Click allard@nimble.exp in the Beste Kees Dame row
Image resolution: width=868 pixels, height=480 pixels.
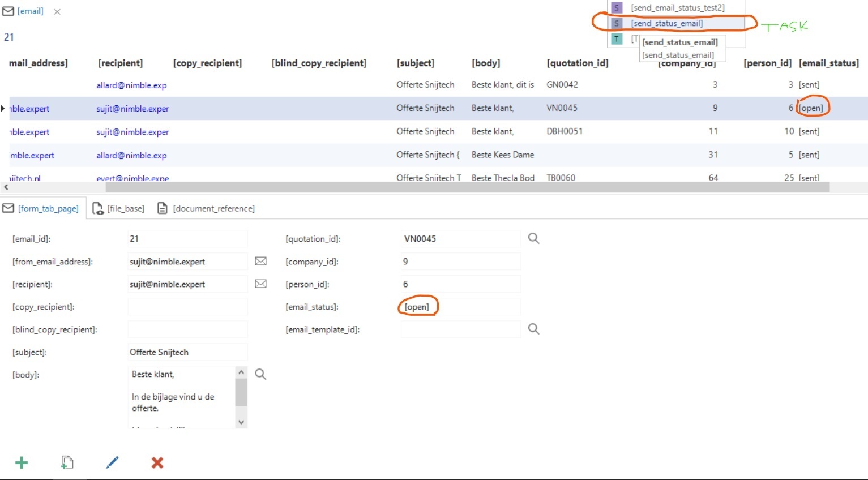point(131,155)
